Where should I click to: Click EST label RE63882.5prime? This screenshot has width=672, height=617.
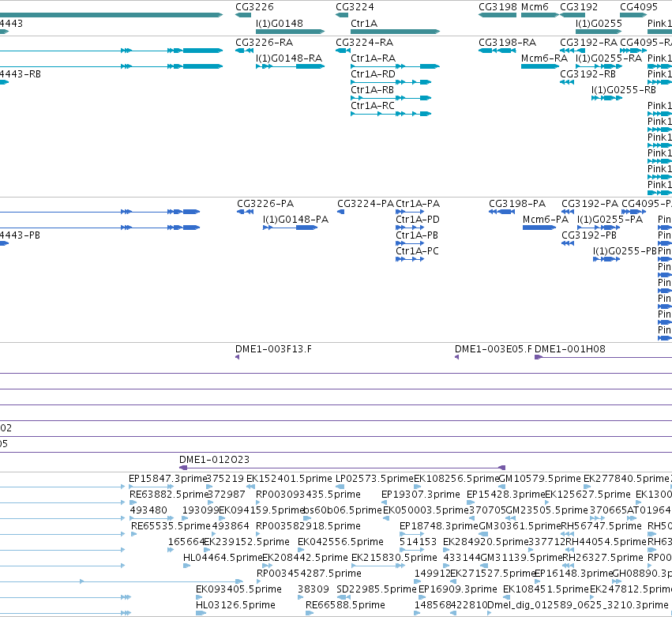coord(169,495)
